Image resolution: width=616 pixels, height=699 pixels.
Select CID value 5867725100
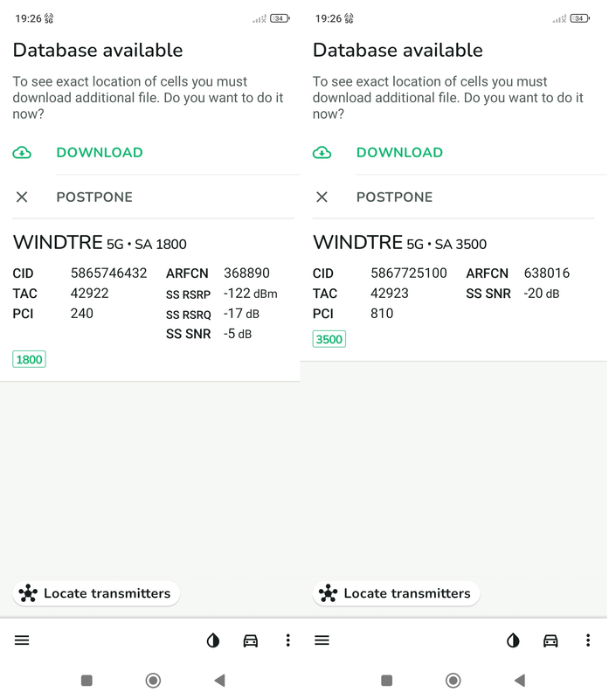(409, 273)
